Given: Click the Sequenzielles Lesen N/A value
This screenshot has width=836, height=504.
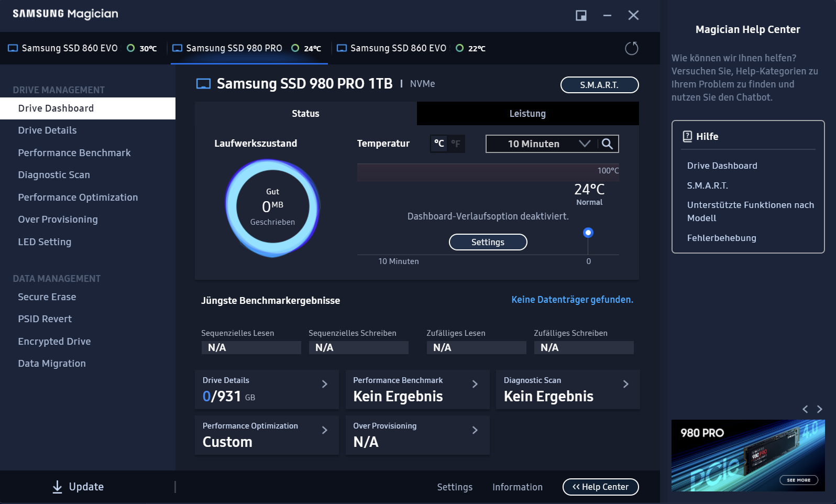Looking at the screenshot, I should point(251,347).
